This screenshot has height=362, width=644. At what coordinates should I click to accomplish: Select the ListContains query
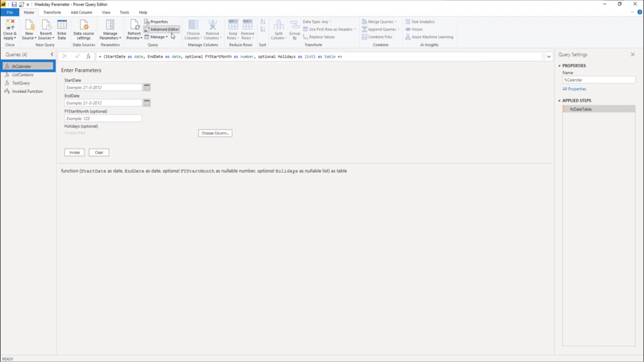(28, 75)
